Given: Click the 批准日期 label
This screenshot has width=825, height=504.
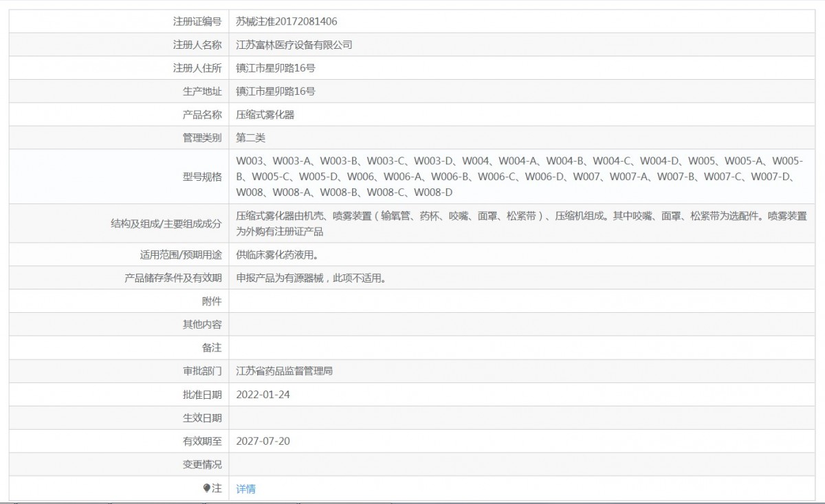Looking at the screenshot, I should point(202,395).
